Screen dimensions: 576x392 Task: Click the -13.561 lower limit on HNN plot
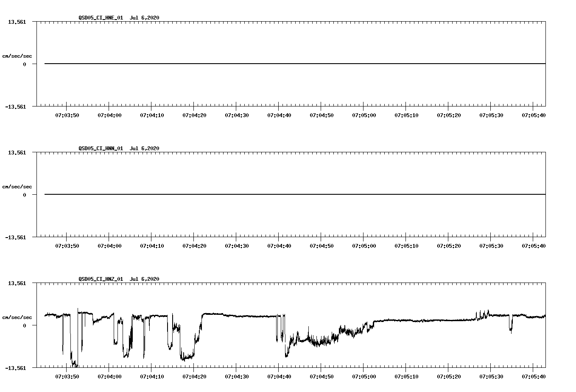tap(16, 238)
